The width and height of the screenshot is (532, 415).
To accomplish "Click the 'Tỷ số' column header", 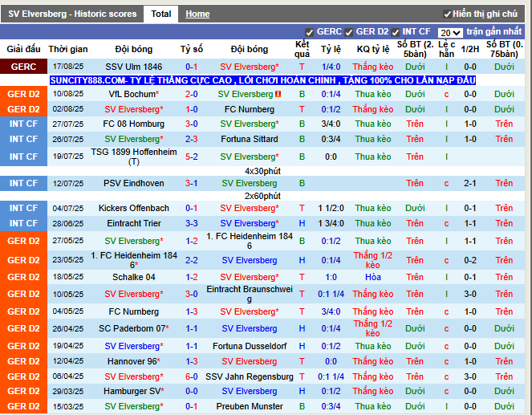I will tap(191, 49).
